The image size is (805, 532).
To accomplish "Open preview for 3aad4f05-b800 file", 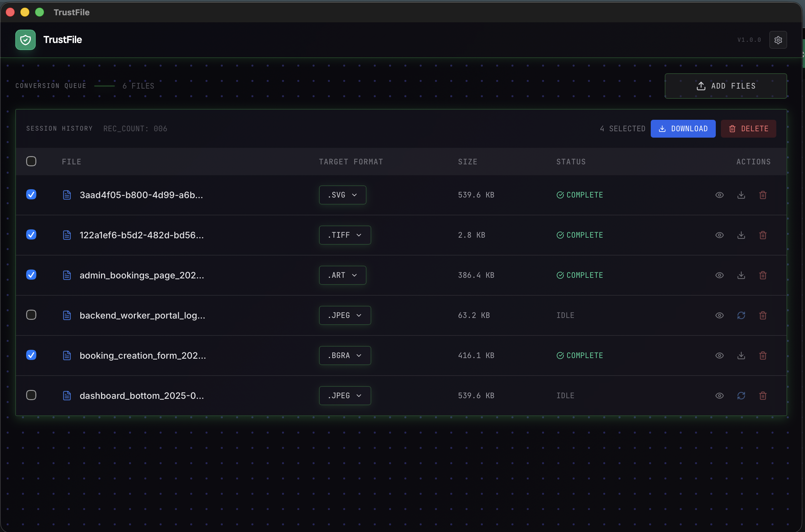I will pyautogui.click(x=720, y=195).
